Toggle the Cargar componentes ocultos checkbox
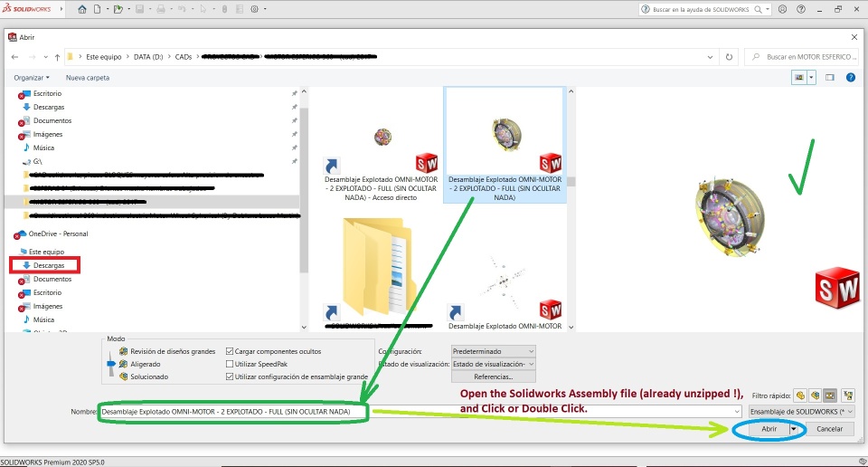This screenshot has height=467, width=868. pyautogui.click(x=230, y=351)
